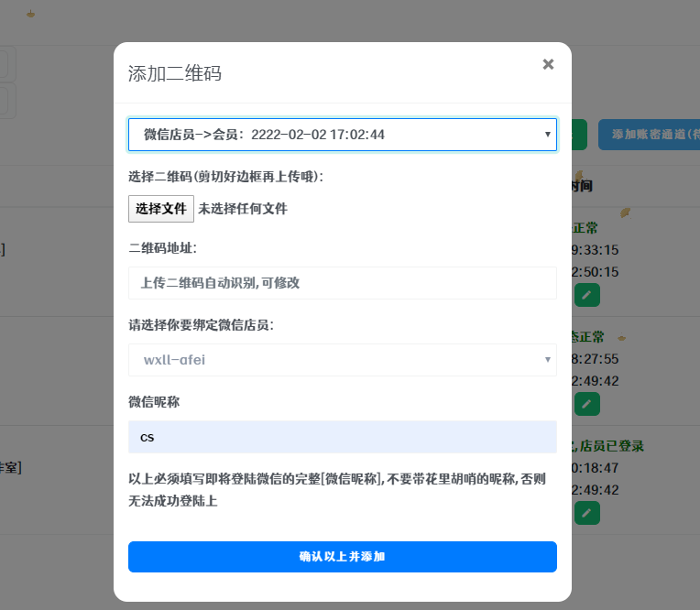
Task: Click the 二维码地址 label
Action: [162, 248]
